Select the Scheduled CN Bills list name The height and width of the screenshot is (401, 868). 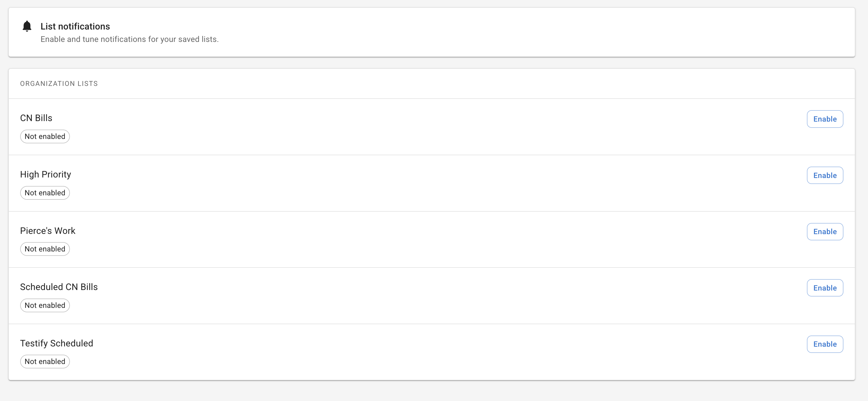click(x=59, y=287)
